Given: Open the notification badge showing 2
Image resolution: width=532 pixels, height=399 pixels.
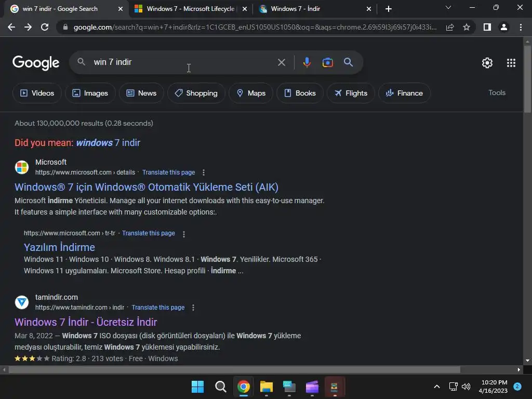Looking at the screenshot, I should 517,387.
